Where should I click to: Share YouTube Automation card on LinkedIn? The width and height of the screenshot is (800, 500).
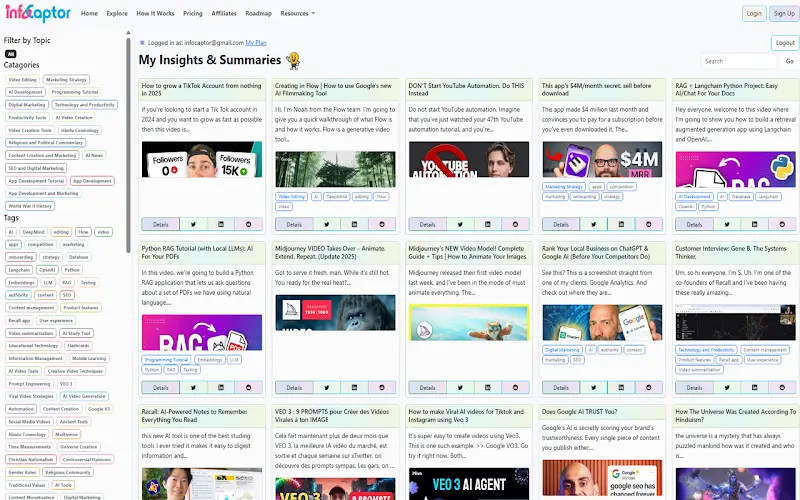[488, 224]
